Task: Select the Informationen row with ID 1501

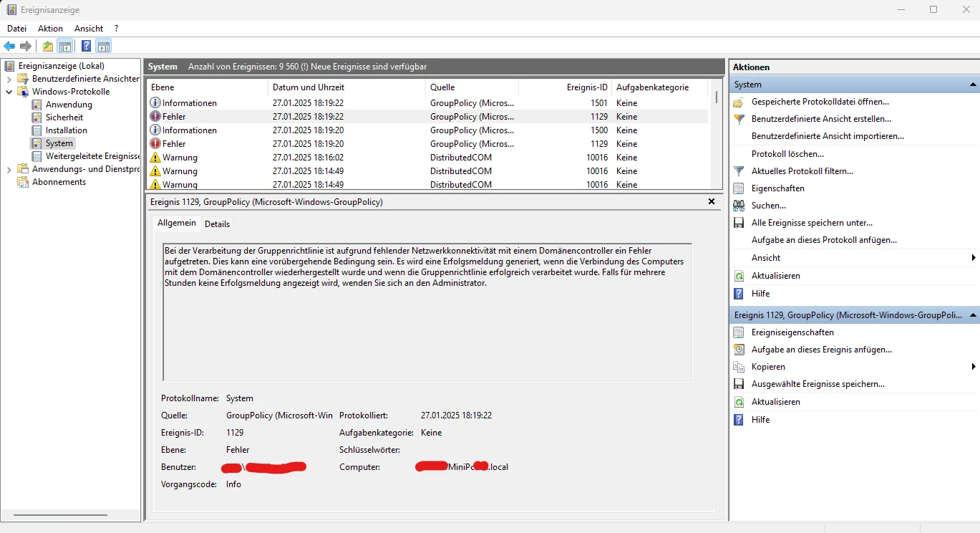Action: pos(427,103)
